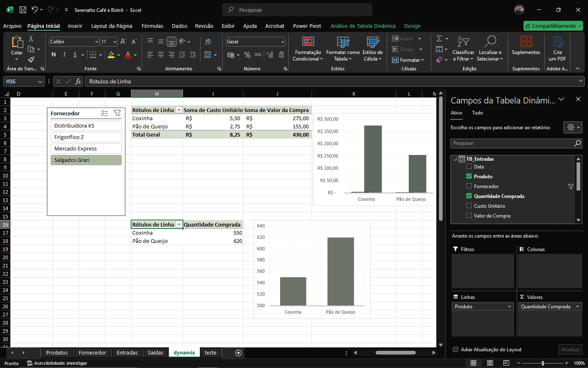Switch to the Produtos sheet tab
Viewport: 588px width, 368px height.
coord(57,353)
